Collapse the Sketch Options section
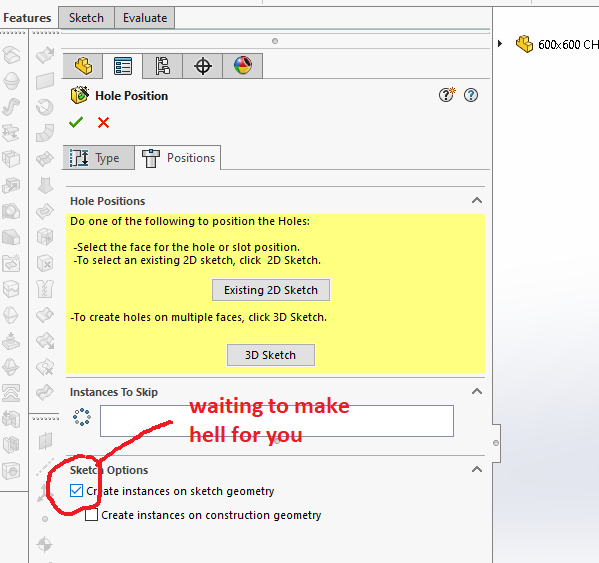This screenshot has width=599, height=563. click(477, 469)
